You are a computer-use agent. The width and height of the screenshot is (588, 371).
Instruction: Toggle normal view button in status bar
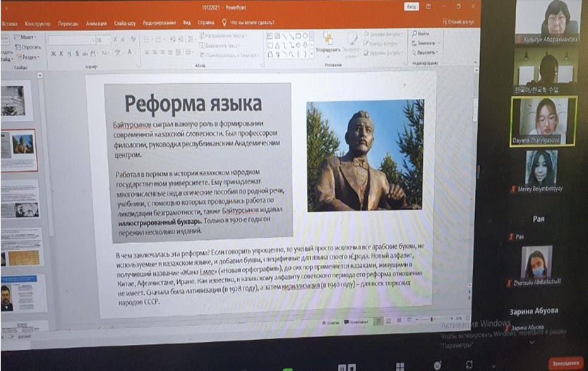(379, 321)
